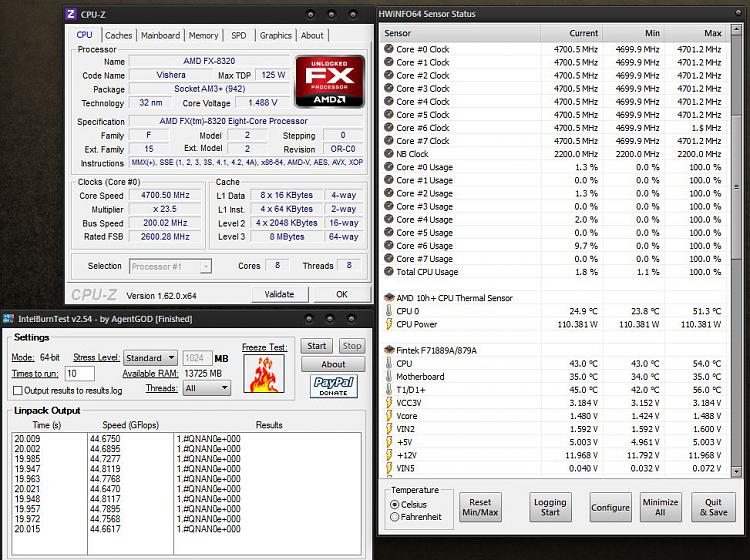Click the Stop button in IntelBurnTest
This screenshot has width=750, height=560.
click(x=352, y=346)
